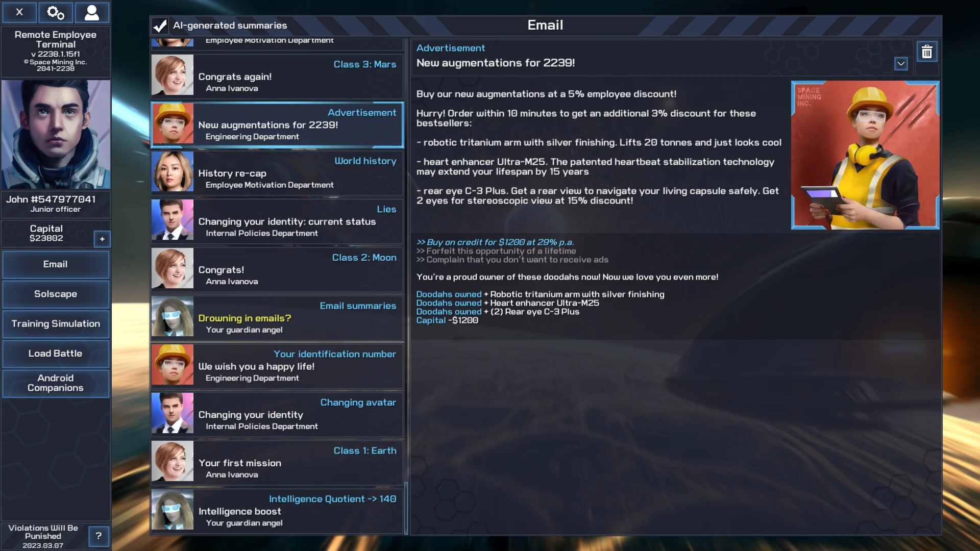Click the plus icon next to Capital
This screenshot has height=551, width=980.
(x=102, y=239)
